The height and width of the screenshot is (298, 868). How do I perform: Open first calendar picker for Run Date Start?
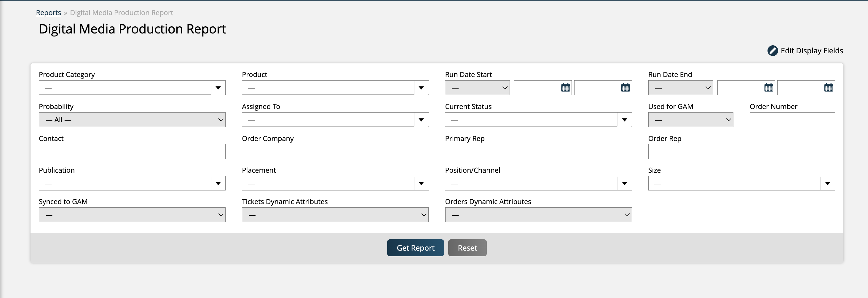click(x=565, y=88)
